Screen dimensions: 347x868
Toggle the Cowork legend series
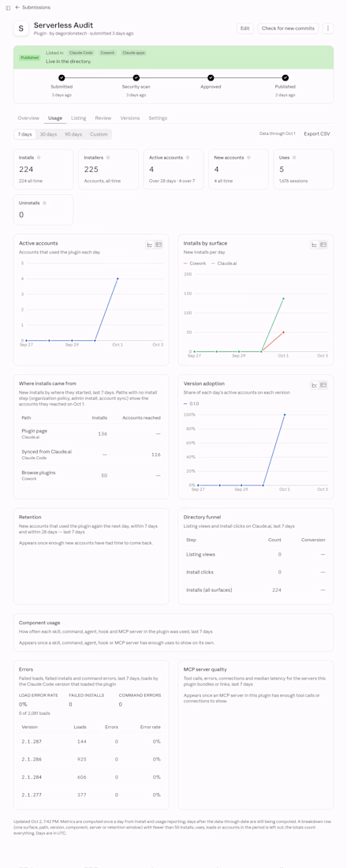(195, 263)
